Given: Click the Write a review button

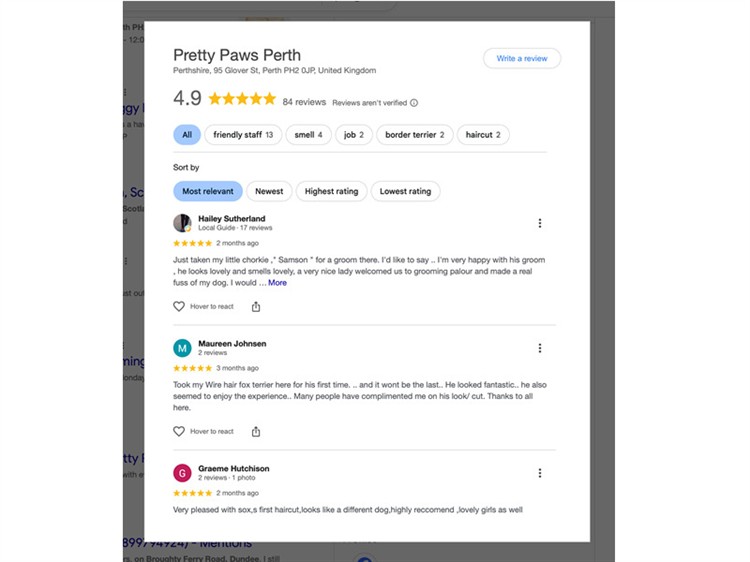Looking at the screenshot, I should tap(522, 58).
